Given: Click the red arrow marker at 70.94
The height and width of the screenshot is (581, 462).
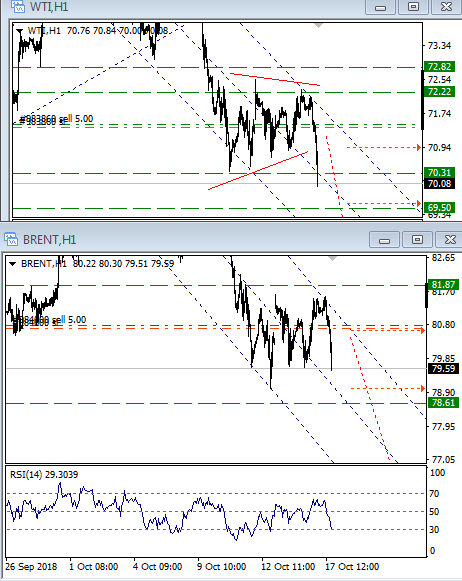Looking at the screenshot, I should pyautogui.click(x=419, y=147).
